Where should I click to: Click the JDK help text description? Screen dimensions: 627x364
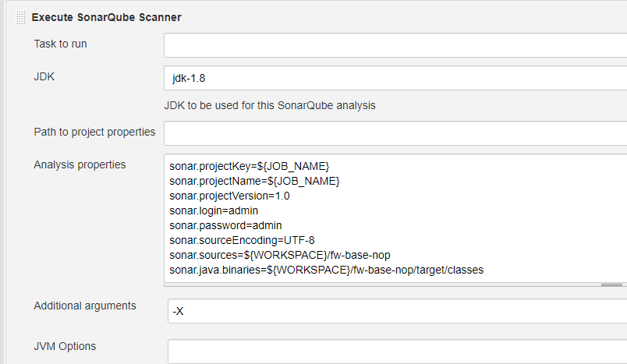click(x=269, y=105)
